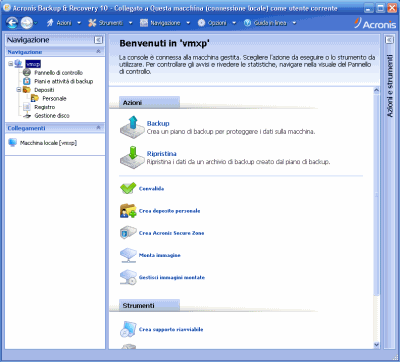Click the Ripristina link
400x362 pixels.
(x=162, y=154)
